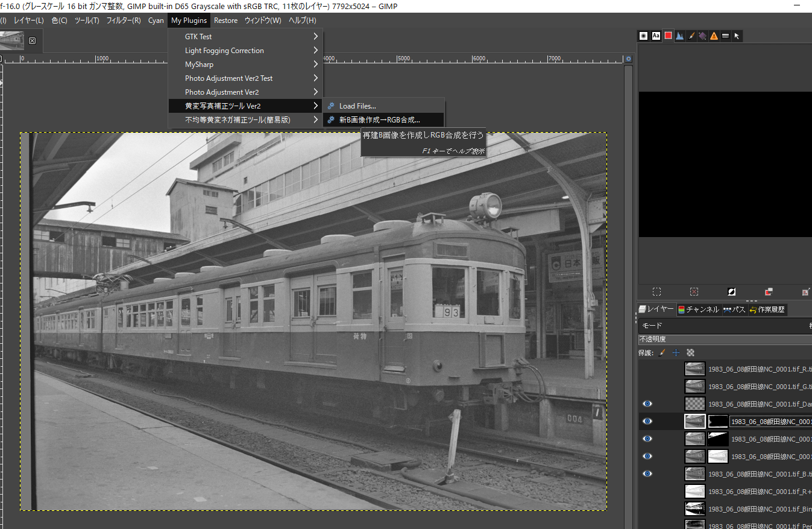This screenshot has width=812, height=529.
Task: Open the Cyan menu
Action: pyautogui.click(x=156, y=21)
